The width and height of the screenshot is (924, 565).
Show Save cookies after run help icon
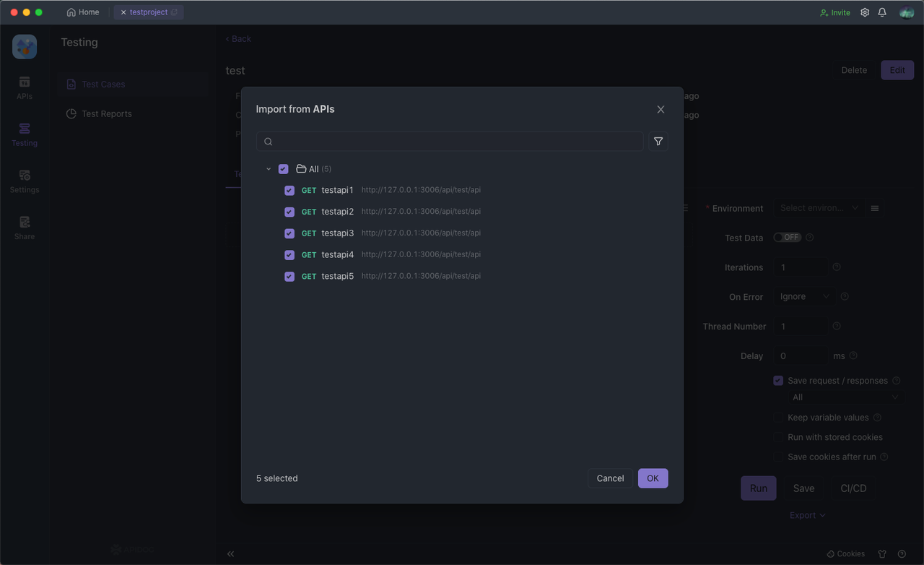click(884, 457)
